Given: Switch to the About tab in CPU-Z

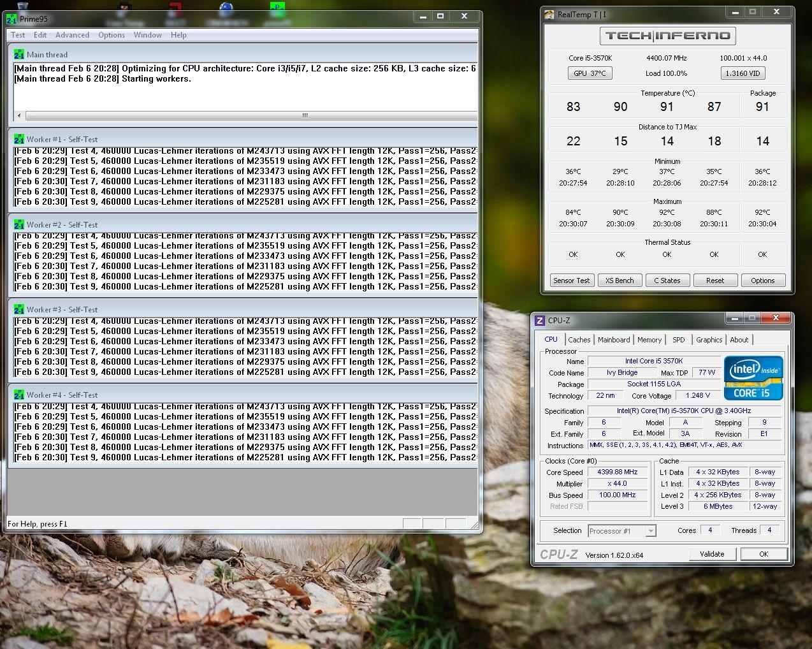Looking at the screenshot, I should click(739, 340).
